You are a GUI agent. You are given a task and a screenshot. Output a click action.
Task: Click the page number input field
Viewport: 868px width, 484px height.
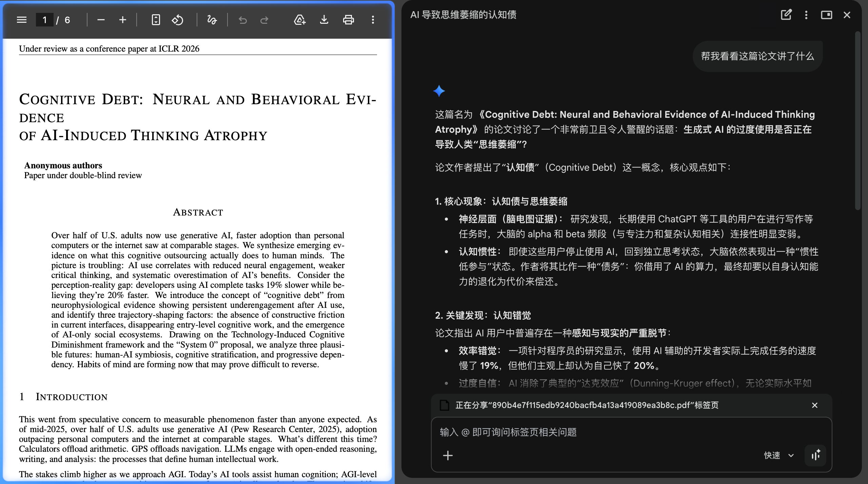45,20
